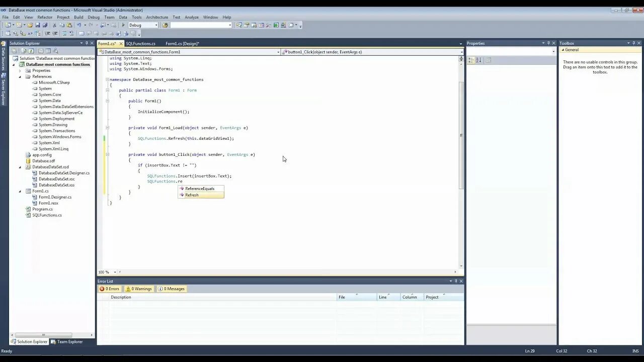Click the Decrease line indent icon
644x362 pixels.
[x=47, y=33]
